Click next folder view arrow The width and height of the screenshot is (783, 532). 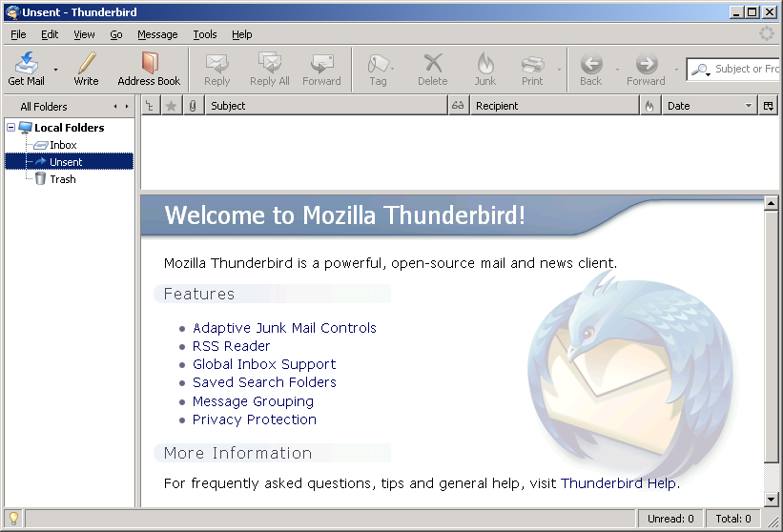click(x=127, y=106)
